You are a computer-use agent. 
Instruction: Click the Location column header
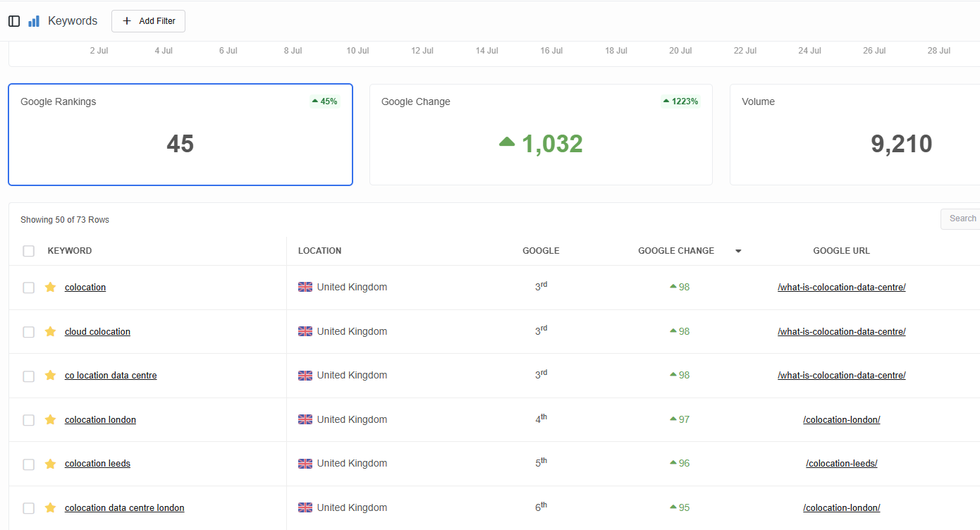pyautogui.click(x=319, y=251)
